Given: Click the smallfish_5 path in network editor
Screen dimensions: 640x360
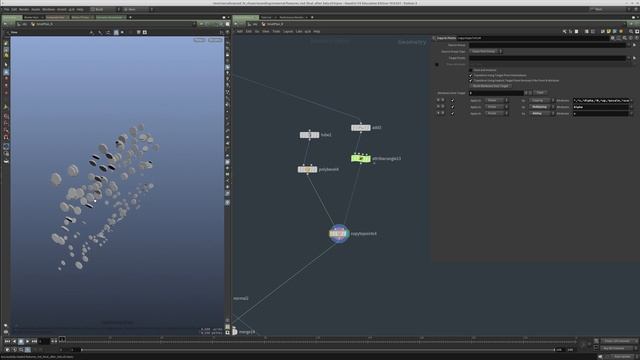Looking at the screenshot, I should (275, 24).
